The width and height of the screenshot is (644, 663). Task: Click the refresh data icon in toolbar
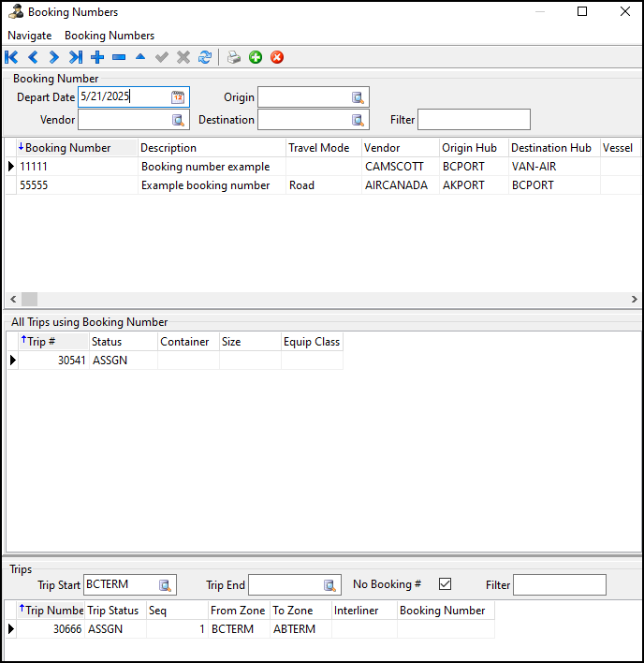click(205, 57)
